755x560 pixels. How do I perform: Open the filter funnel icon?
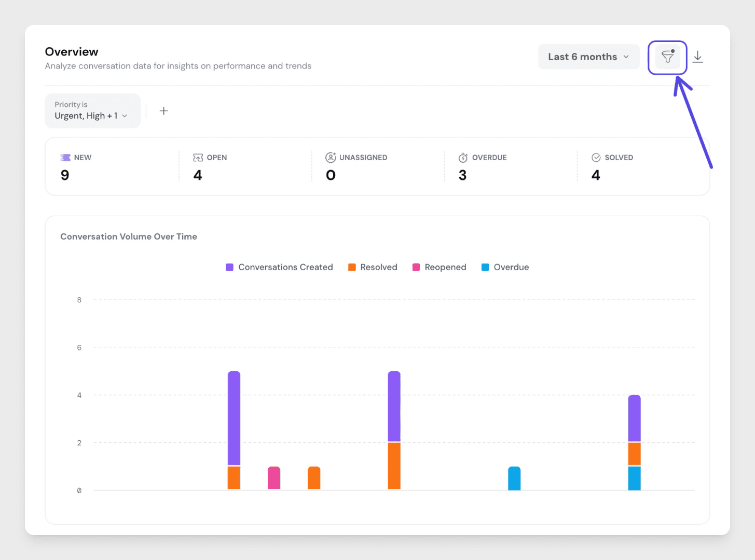pos(667,57)
